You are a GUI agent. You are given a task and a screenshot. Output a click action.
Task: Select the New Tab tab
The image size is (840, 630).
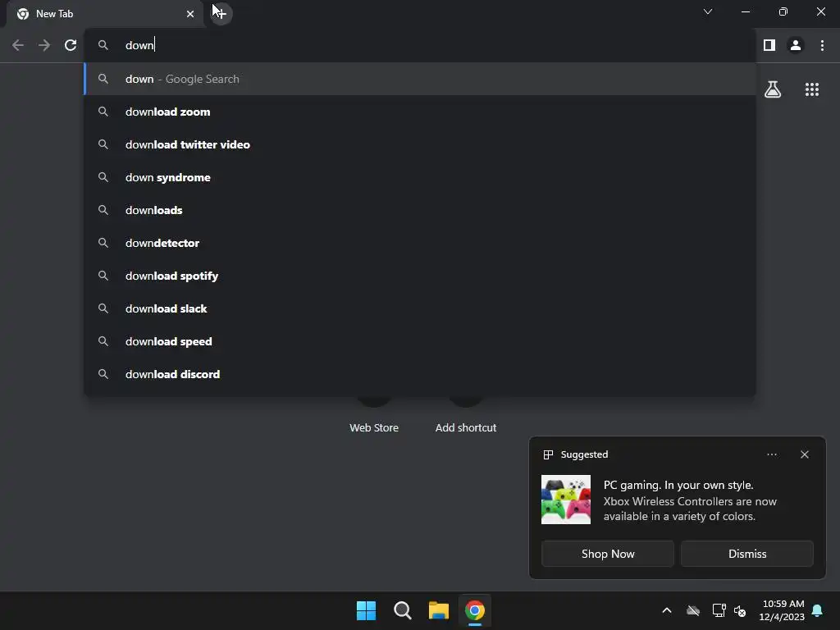pos(104,14)
